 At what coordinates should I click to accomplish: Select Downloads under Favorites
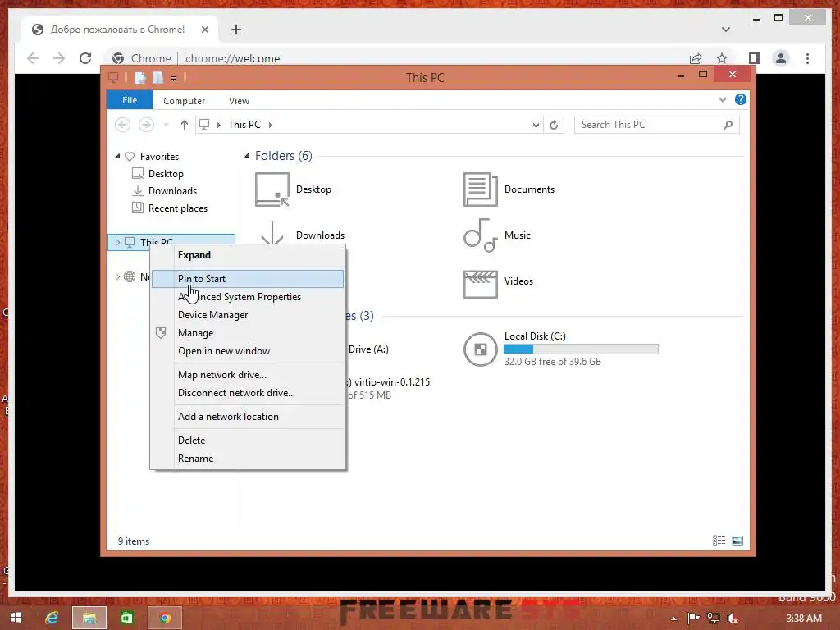(x=172, y=190)
